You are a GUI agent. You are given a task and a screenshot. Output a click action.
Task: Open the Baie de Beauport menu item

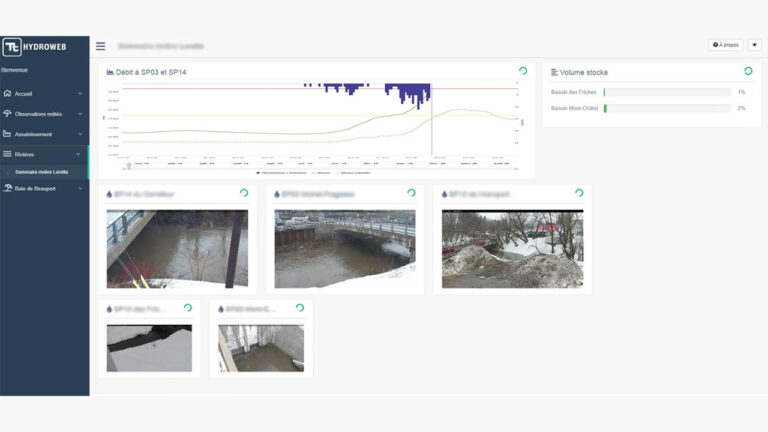(44, 189)
